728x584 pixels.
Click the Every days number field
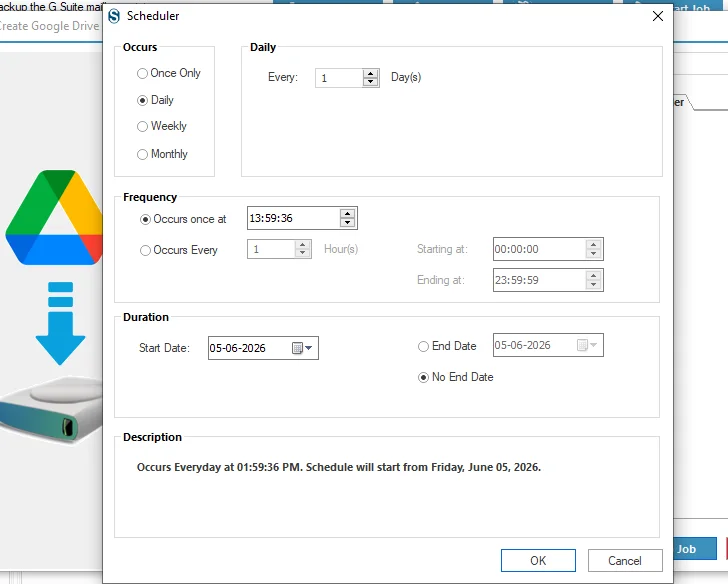[x=339, y=78]
